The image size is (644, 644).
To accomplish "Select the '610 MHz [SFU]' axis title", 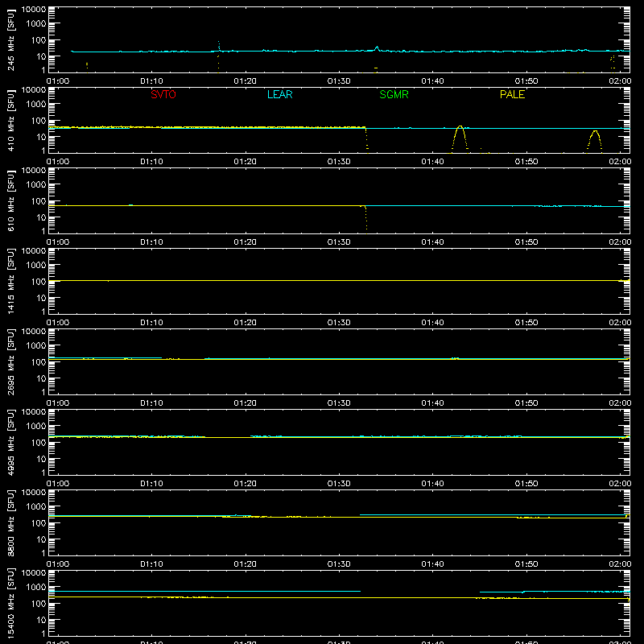I will click(10, 200).
